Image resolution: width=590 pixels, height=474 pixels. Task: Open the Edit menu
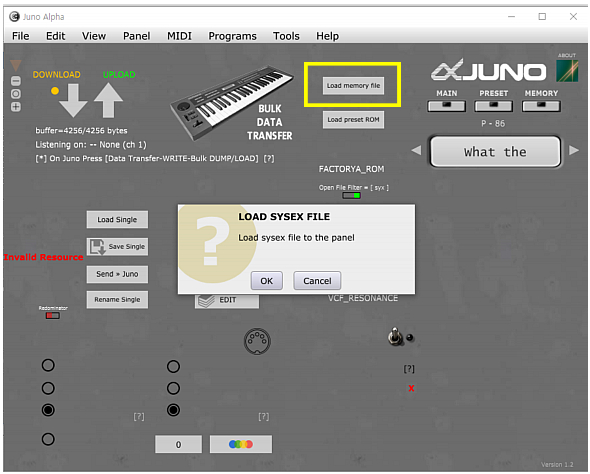[x=56, y=36]
